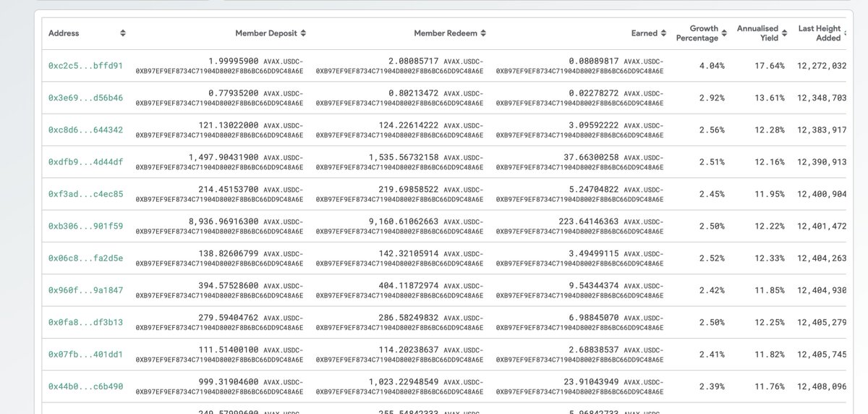Select redeem value 2.08085717
Screen dimensions: 868x414
point(413,62)
